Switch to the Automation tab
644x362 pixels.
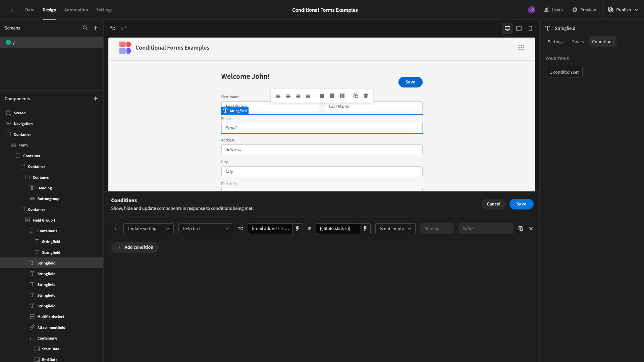[76, 10]
